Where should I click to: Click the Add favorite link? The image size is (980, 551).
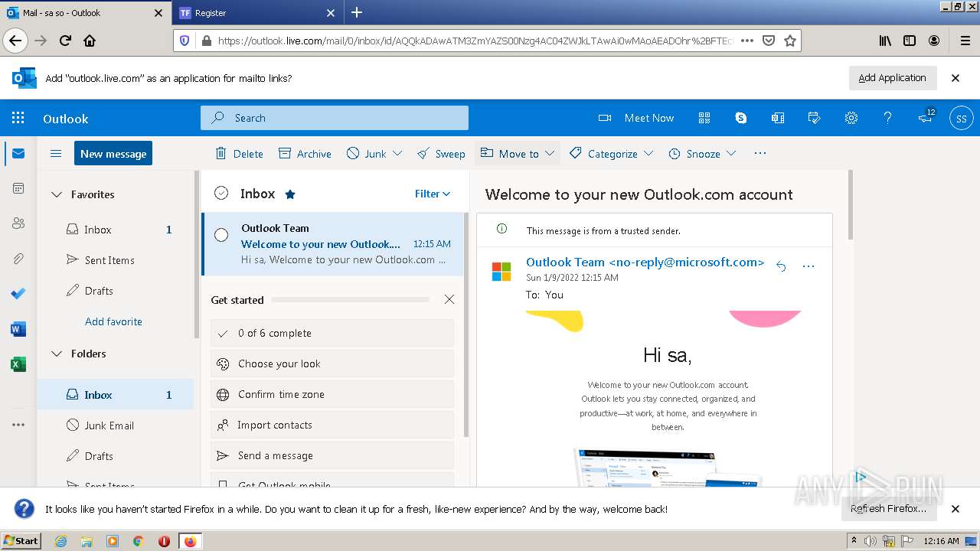(x=113, y=321)
